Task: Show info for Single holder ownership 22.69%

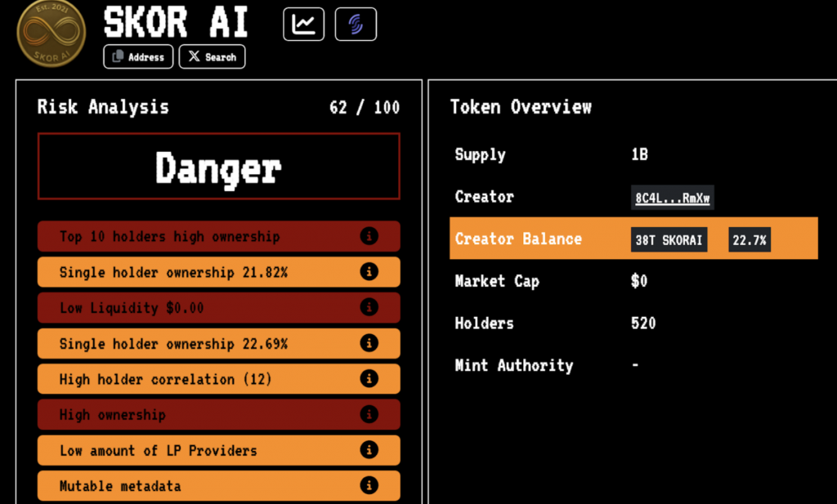Action: 369,343
